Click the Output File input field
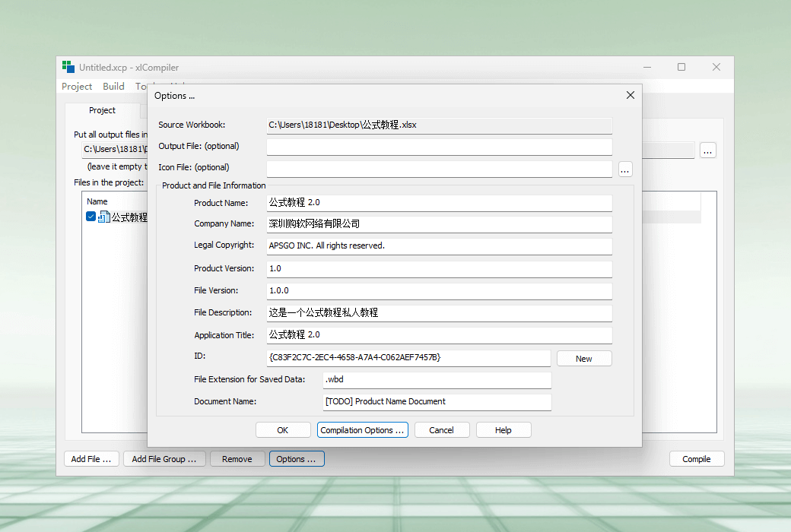791x532 pixels. (439, 147)
